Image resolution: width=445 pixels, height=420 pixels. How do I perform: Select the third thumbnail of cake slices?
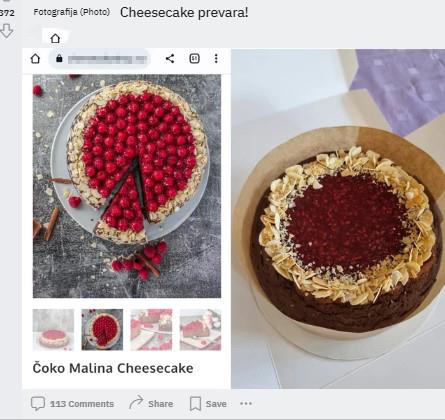click(x=151, y=330)
